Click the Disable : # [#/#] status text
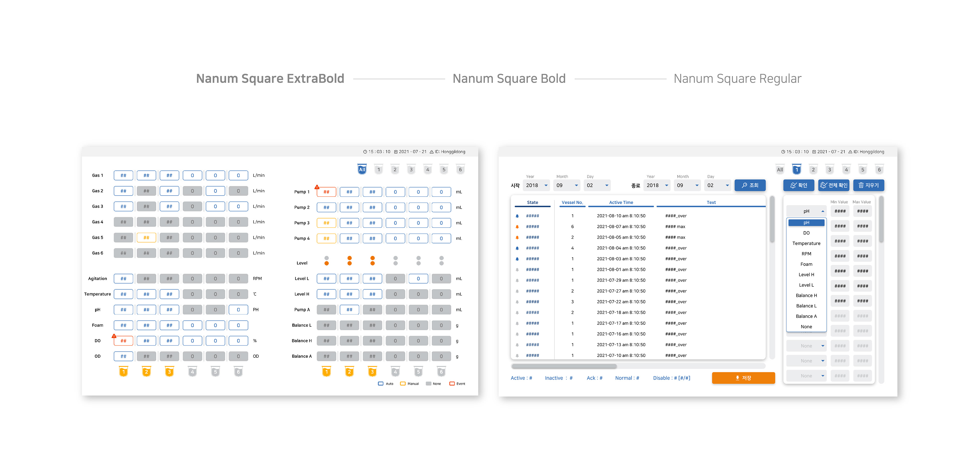Image resolution: width=980 pixels, height=459 pixels. [x=671, y=378]
